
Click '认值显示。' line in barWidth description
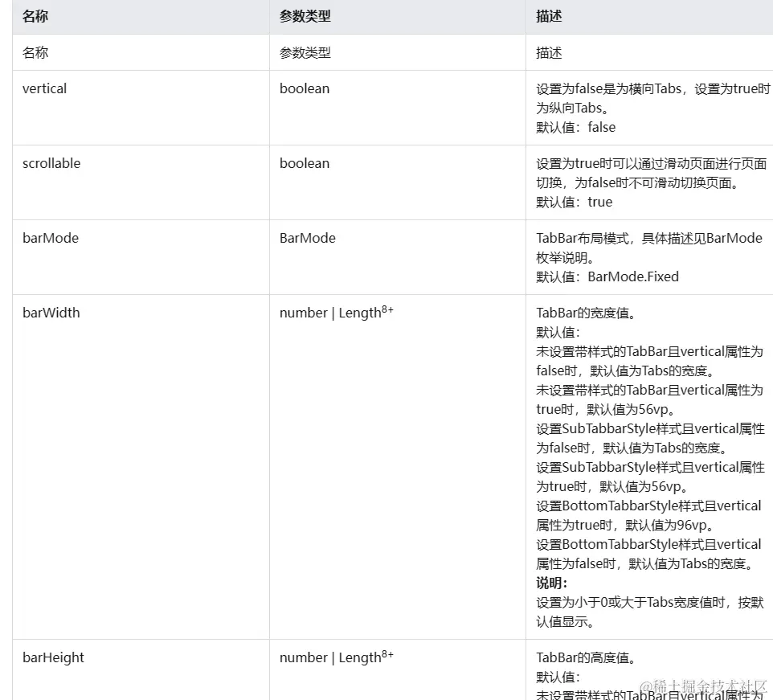coord(565,621)
